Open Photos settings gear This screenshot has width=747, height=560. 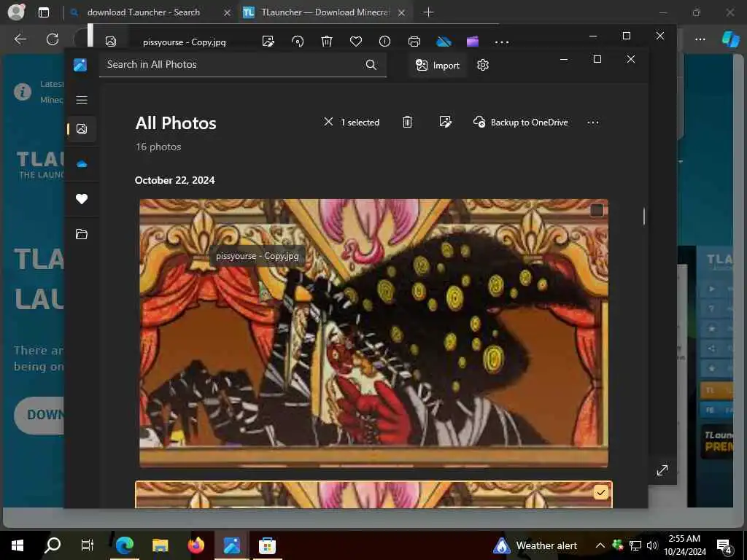tap(483, 65)
